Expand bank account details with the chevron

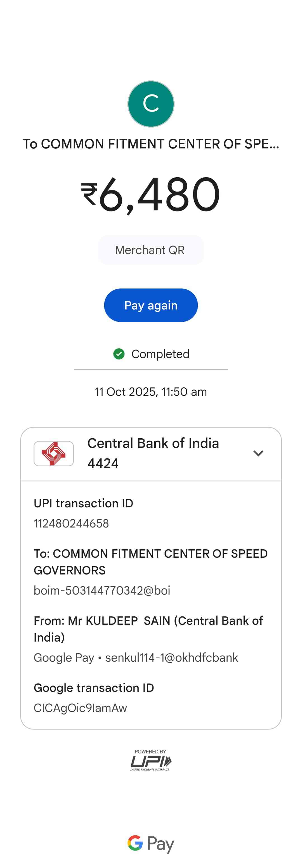pos(258,453)
